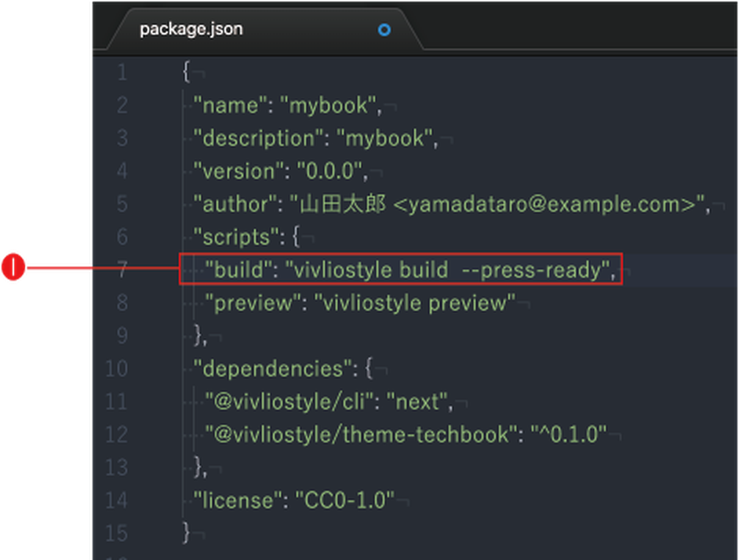Click the "build" key

click(x=238, y=270)
